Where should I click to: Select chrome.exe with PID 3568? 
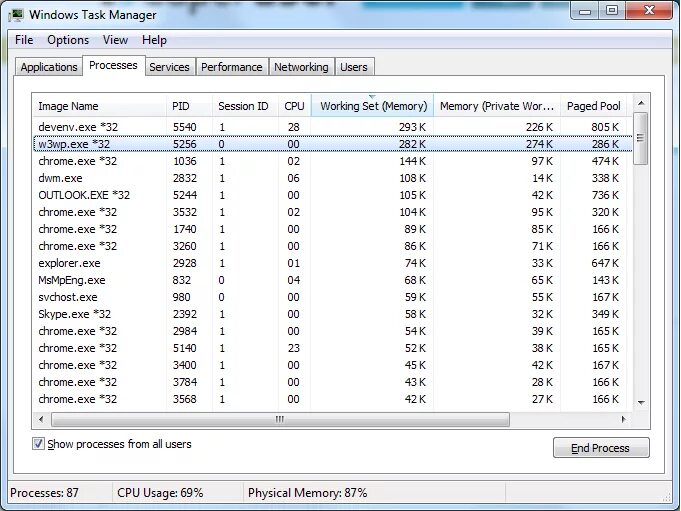[333, 399]
